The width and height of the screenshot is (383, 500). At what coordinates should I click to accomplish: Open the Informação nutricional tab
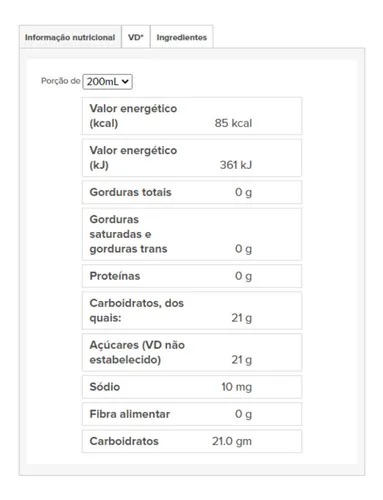70,37
